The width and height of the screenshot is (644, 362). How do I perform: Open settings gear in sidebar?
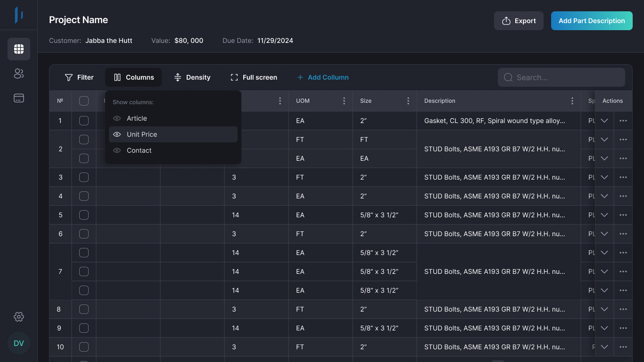pyautogui.click(x=19, y=317)
